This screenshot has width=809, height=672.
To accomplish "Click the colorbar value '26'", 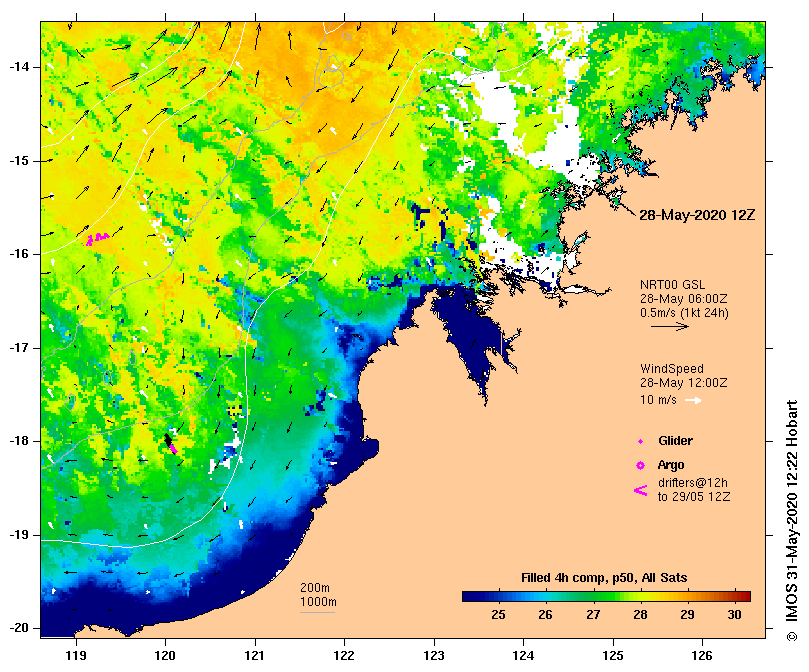I will 545,615.
